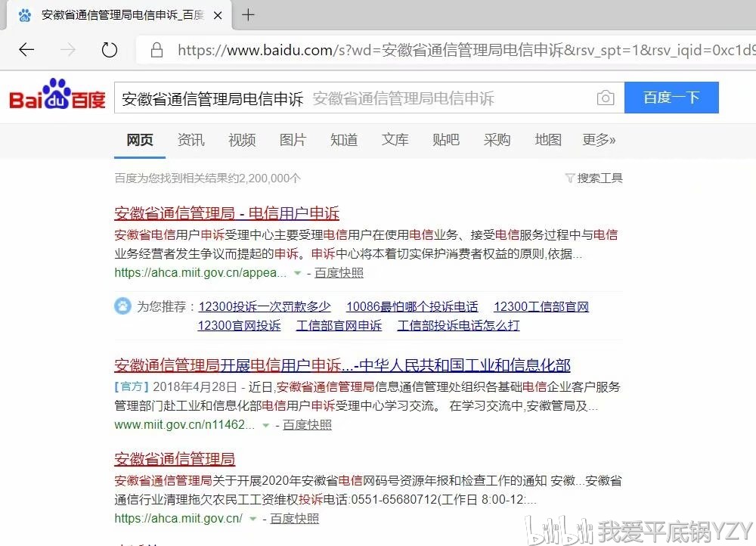Click the Baidu paw favicon in the tab

coord(25,15)
